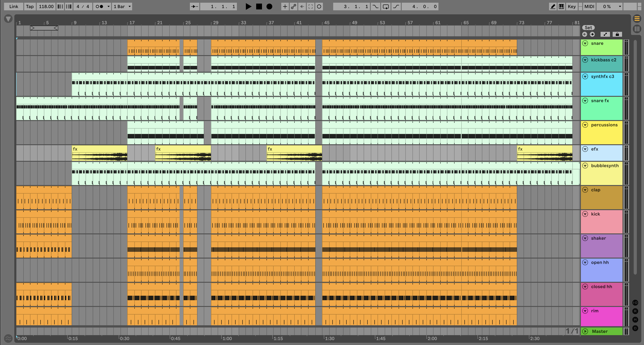Click the automation lock icon
Image resolution: width=644 pixels, height=345 pixels.
tap(617, 34)
